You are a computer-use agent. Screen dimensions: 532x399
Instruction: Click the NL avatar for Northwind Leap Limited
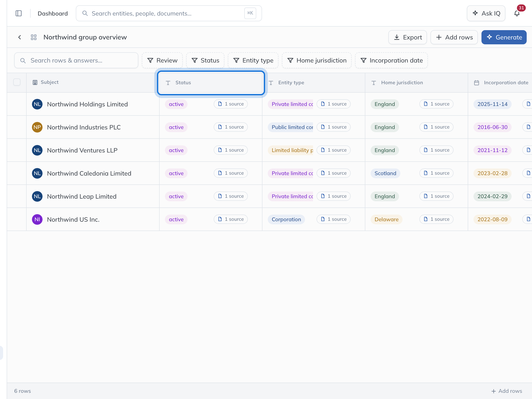[37, 196]
